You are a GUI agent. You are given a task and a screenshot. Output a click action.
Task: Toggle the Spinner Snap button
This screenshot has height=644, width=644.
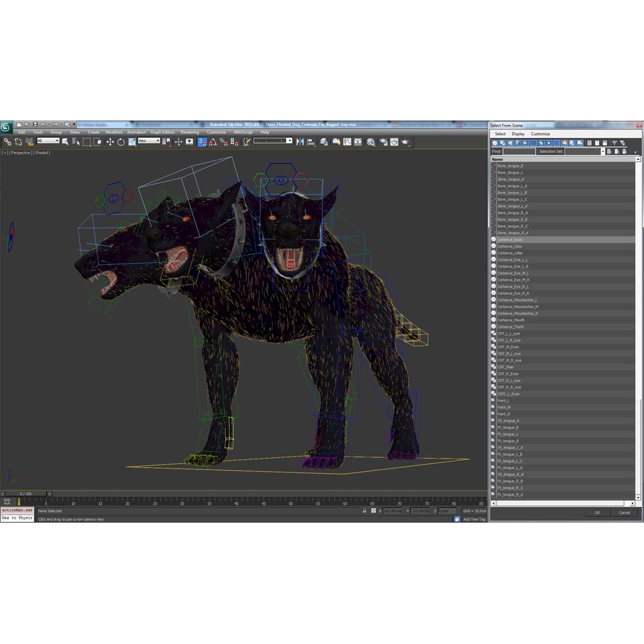pyautogui.click(x=234, y=142)
